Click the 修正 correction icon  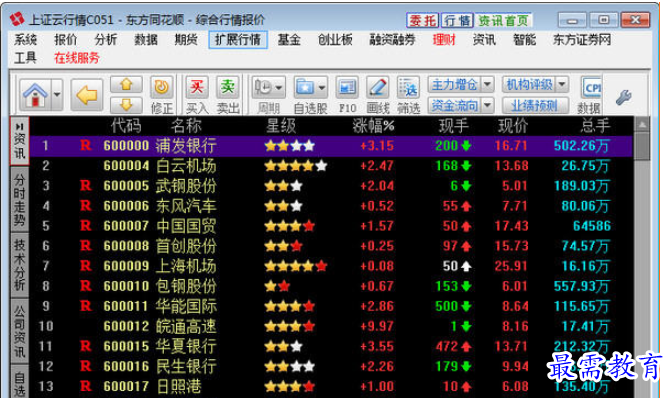coord(161,87)
